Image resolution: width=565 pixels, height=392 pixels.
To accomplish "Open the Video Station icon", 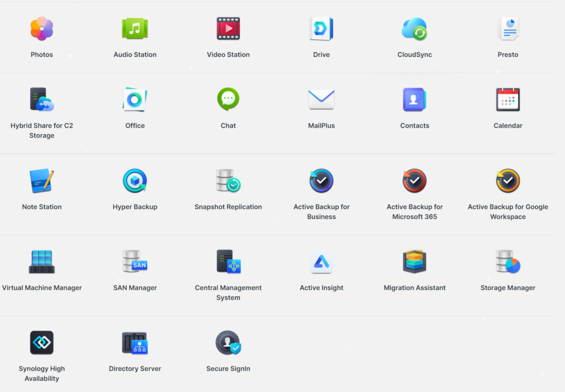I will pyautogui.click(x=228, y=29).
